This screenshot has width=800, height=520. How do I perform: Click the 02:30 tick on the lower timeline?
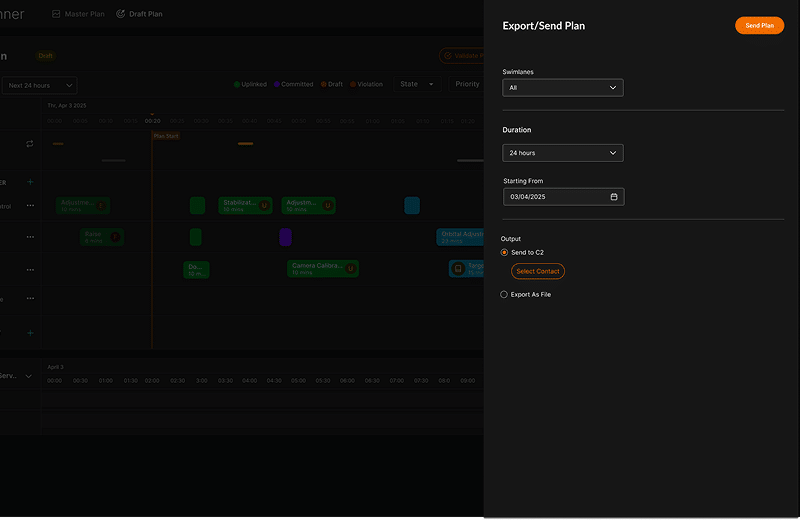pyautogui.click(x=178, y=381)
